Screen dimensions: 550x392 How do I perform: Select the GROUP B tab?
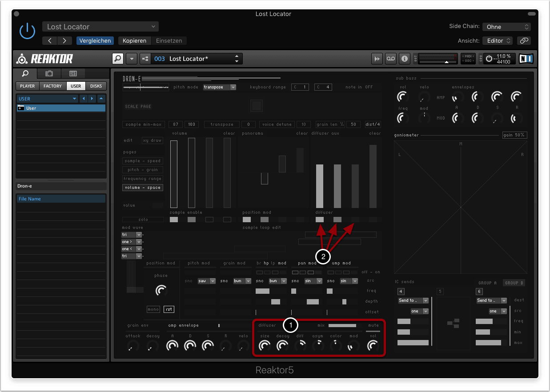514,283
